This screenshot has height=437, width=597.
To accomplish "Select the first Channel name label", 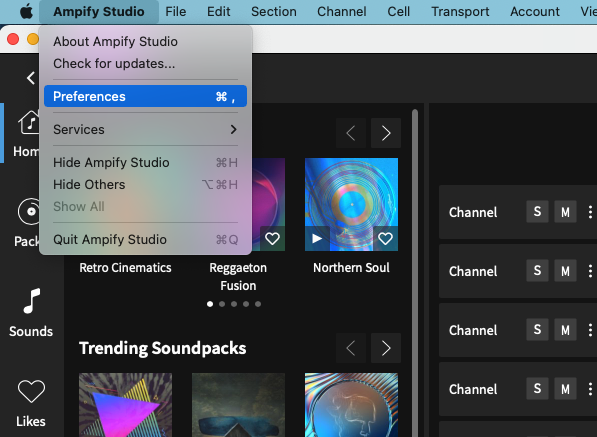I will tap(473, 212).
